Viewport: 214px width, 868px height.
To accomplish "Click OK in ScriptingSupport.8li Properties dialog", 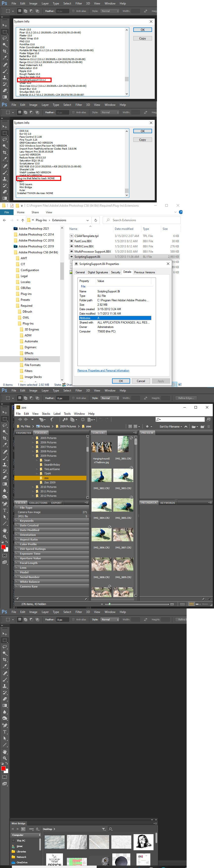I will 121,381.
